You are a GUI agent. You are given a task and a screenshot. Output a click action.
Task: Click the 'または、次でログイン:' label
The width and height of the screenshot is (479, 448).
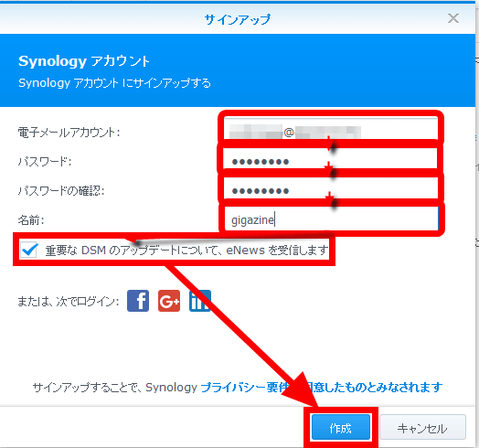pyautogui.click(x=69, y=302)
